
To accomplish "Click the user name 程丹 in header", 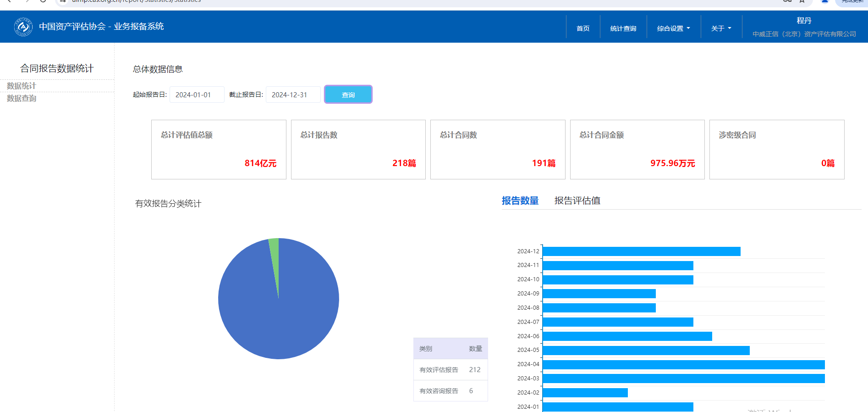I will pyautogui.click(x=804, y=21).
